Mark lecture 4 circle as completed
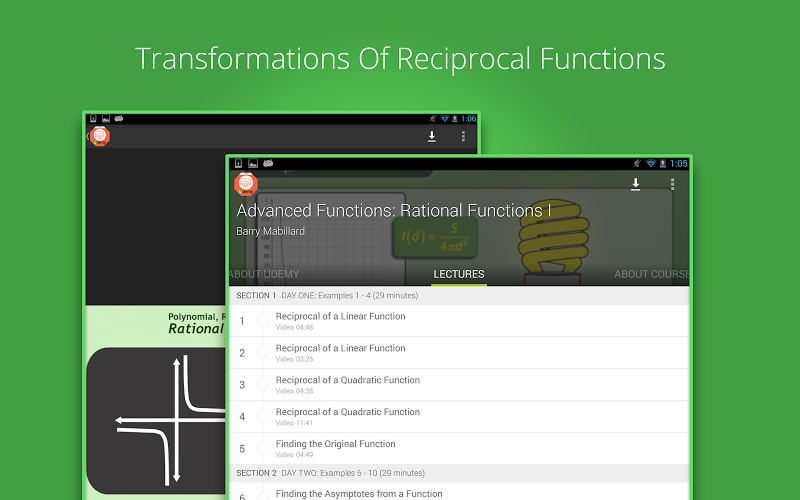The height and width of the screenshot is (500, 800). [263, 416]
